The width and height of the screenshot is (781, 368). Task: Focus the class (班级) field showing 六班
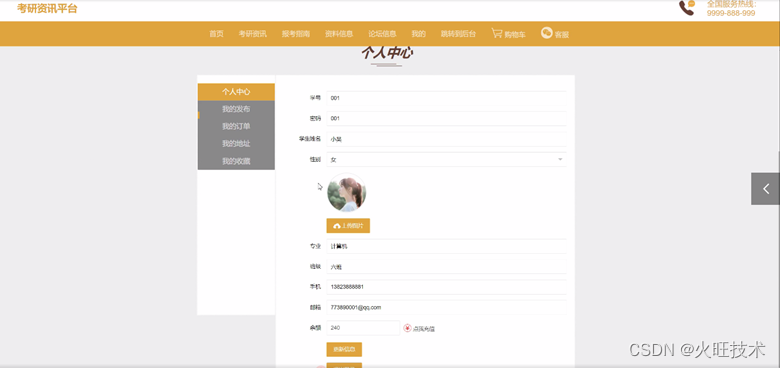tap(446, 267)
